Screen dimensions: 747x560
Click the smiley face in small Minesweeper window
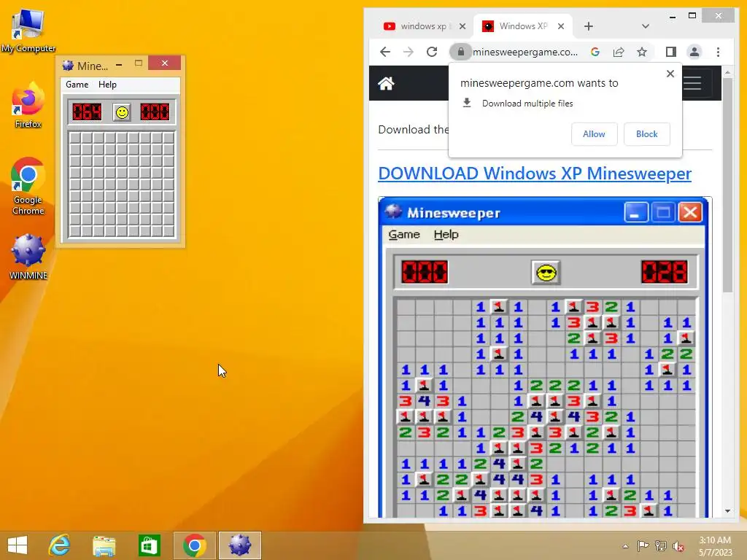(122, 112)
